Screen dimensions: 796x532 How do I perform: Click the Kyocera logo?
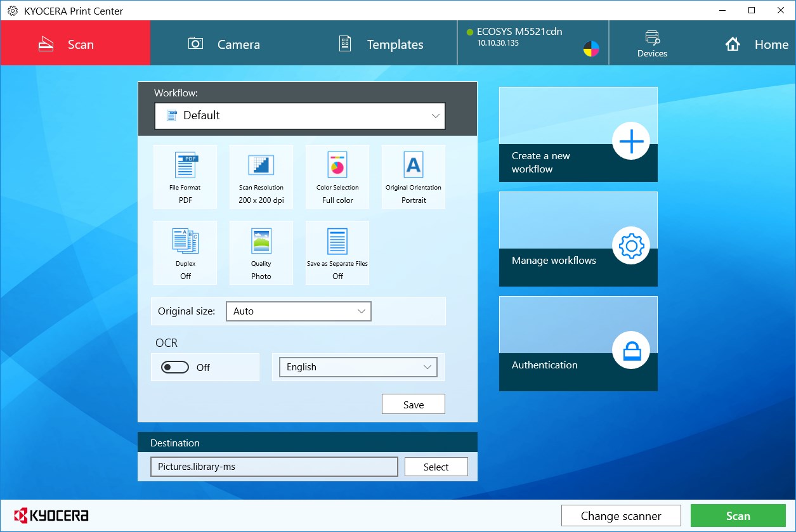click(51, 515)
